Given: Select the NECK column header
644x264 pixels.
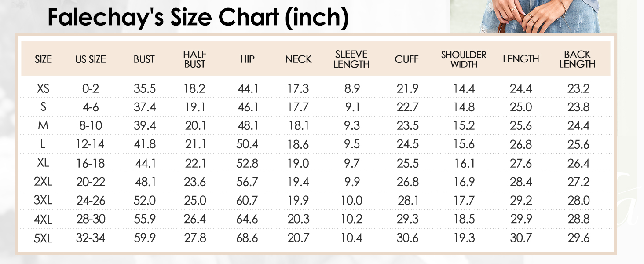Looking at the screenshot, I should click(x=298, y=59).
